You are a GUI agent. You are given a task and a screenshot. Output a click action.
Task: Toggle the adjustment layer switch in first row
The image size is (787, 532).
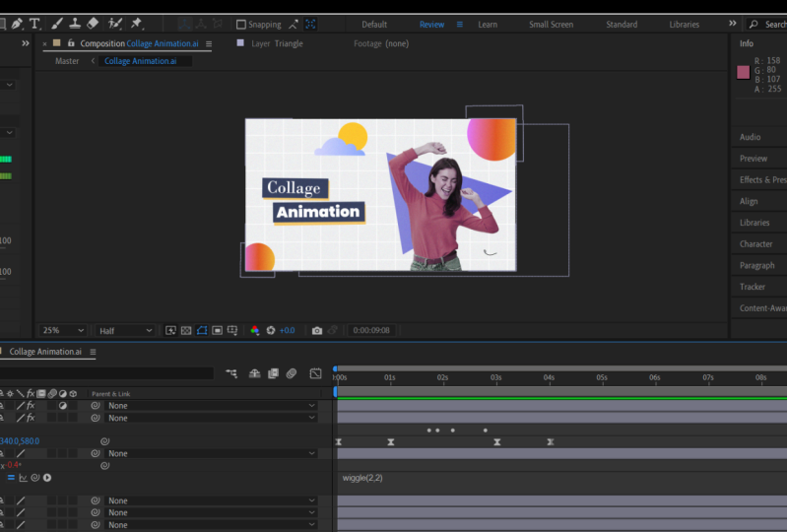63,406
